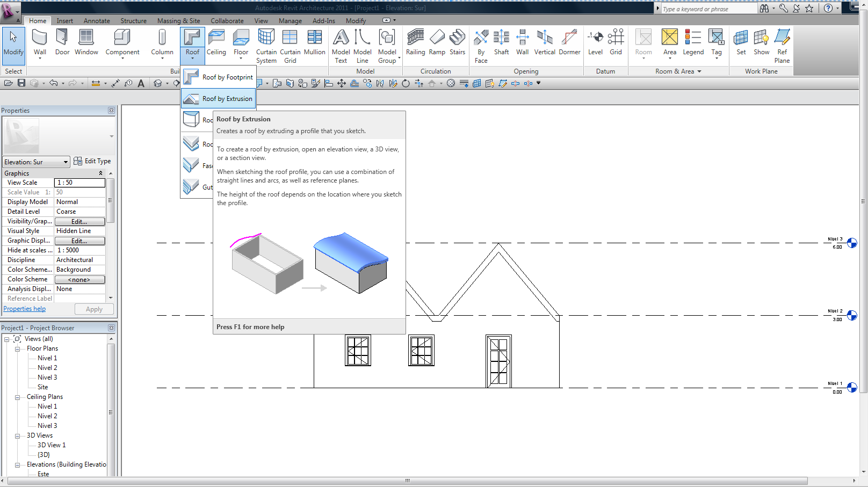Collapse the Floor Plans tree node

(17, 349)
